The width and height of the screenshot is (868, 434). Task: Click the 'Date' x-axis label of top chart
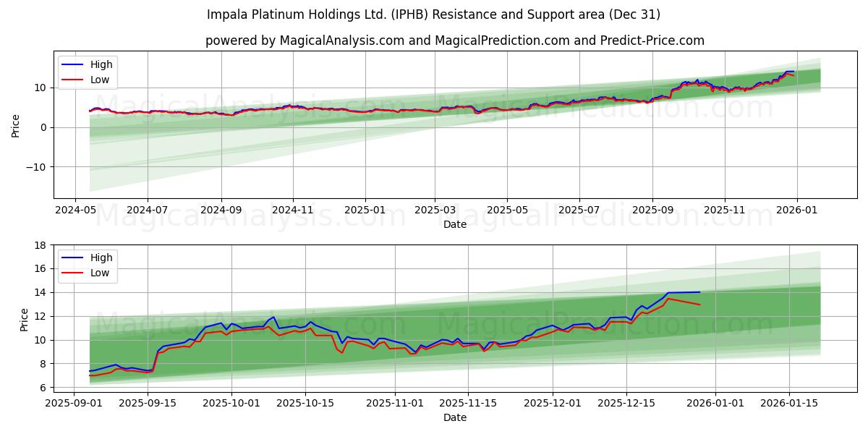(x=455, y=224)
